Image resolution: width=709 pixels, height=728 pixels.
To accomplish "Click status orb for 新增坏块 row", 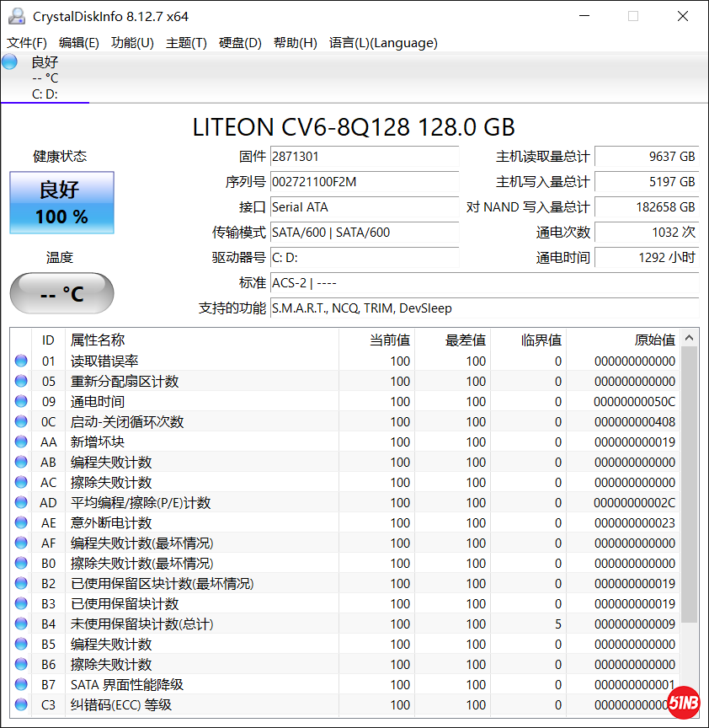I will point(21,442).
